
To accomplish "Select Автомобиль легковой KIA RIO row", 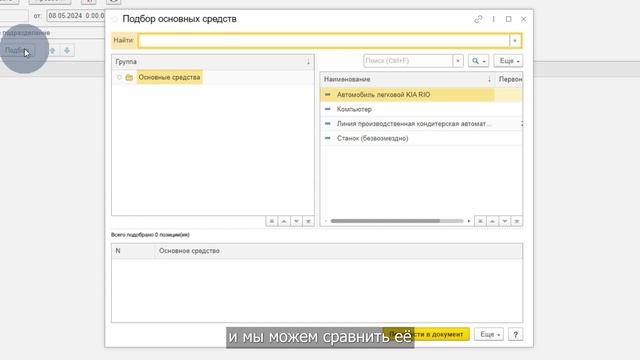I will (x=421, y=95).
